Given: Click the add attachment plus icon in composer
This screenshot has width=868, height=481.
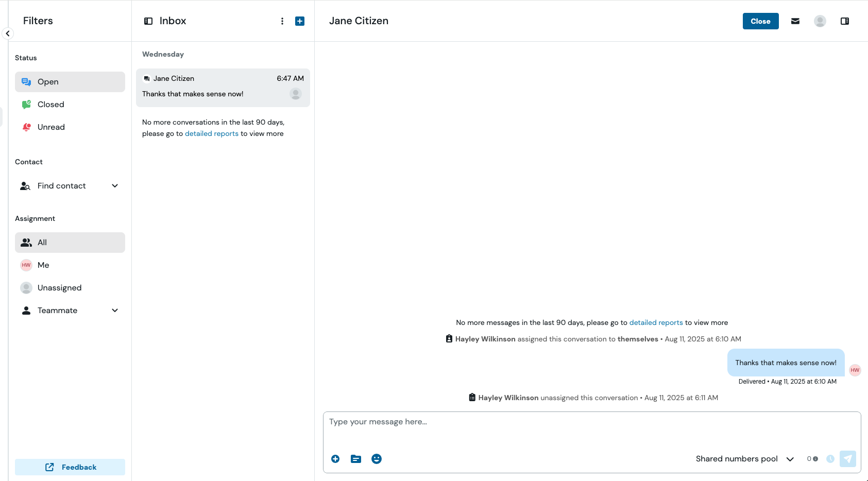Looking at the screenshot, I should click(x=335, y=458).
